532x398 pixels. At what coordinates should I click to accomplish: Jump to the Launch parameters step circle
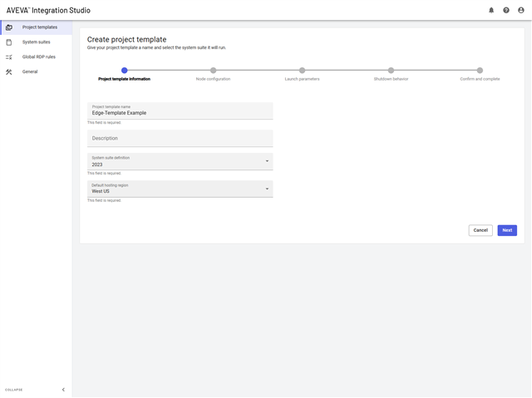coord(302,71)
